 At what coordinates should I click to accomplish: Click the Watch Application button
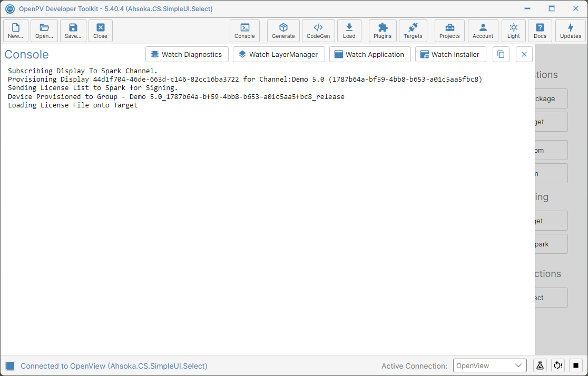[370, 54]
